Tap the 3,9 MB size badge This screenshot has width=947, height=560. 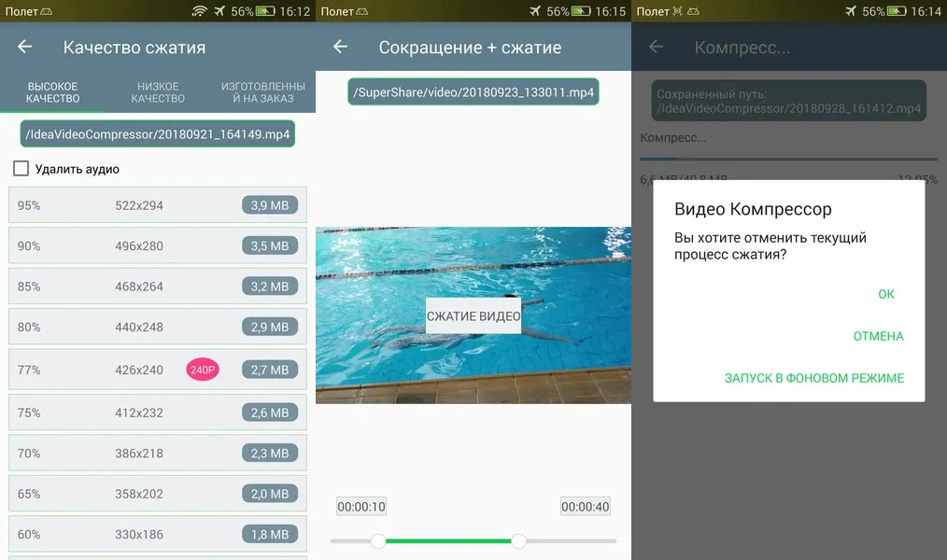coord(270,205)
